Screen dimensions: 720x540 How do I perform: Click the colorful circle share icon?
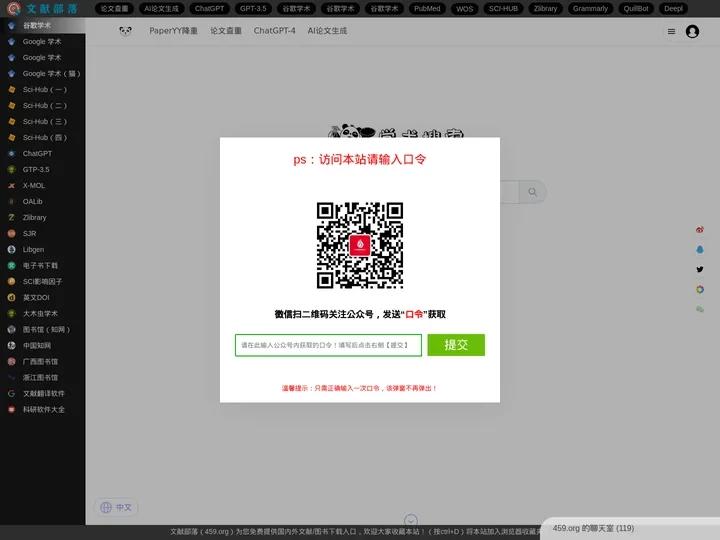(699, 289)
